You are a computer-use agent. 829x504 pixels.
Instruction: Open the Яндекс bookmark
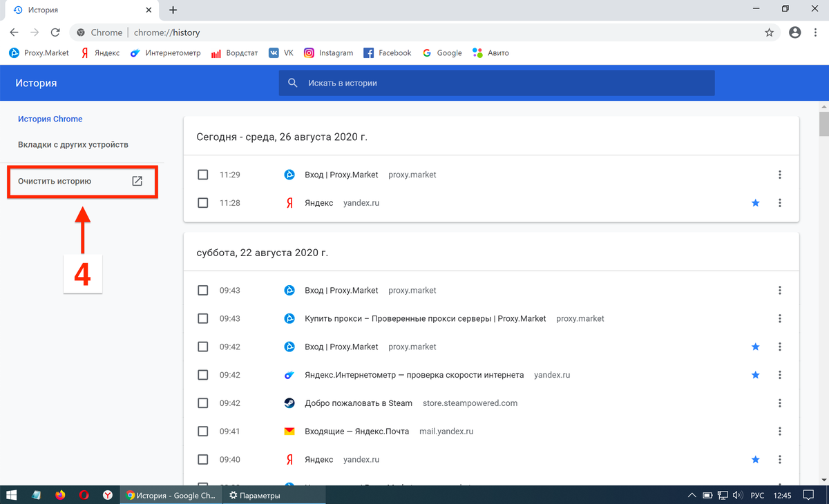click(100, 52)
